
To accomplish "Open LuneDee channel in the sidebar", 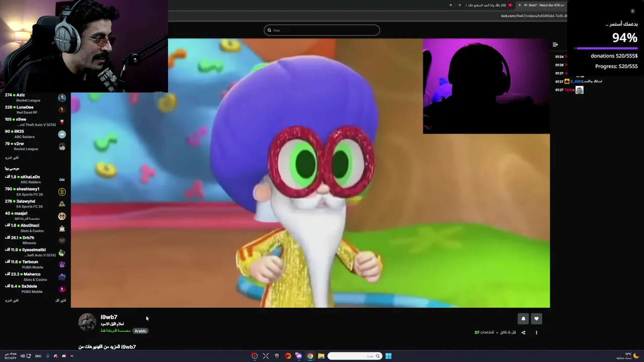I will pyautogui.click(x=35, y=110).
